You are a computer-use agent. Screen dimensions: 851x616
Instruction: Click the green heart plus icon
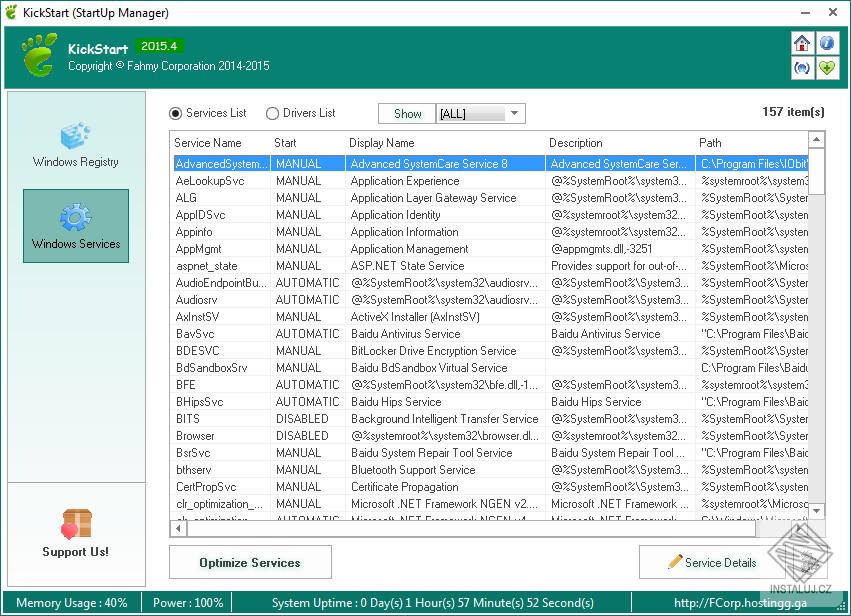827,68
